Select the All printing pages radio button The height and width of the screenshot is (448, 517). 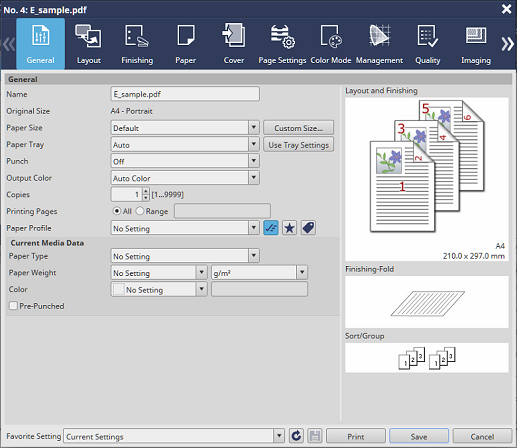[x=117, y=211]
